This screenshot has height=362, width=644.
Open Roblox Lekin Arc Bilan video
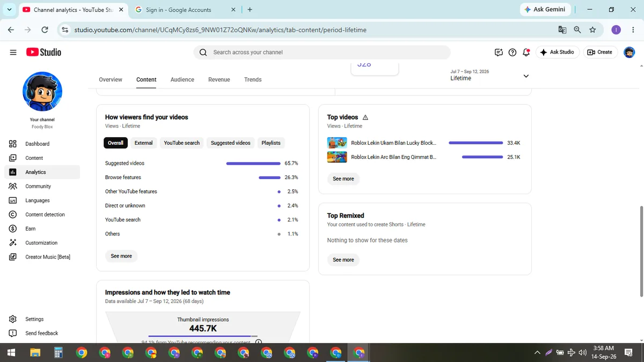click(393, 157)
